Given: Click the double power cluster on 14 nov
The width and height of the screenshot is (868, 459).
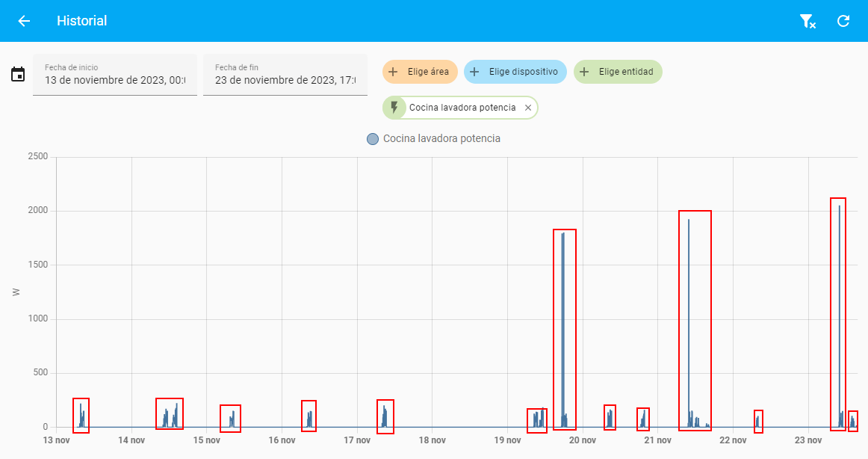Looking at the screenshot, I should pyautogui.click(x=170, y=414).
